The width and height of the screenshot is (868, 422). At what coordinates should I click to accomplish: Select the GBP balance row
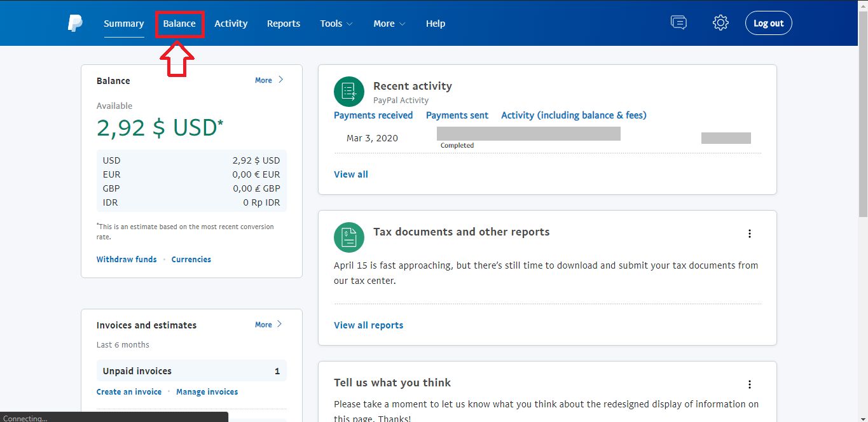click(191, 188)
